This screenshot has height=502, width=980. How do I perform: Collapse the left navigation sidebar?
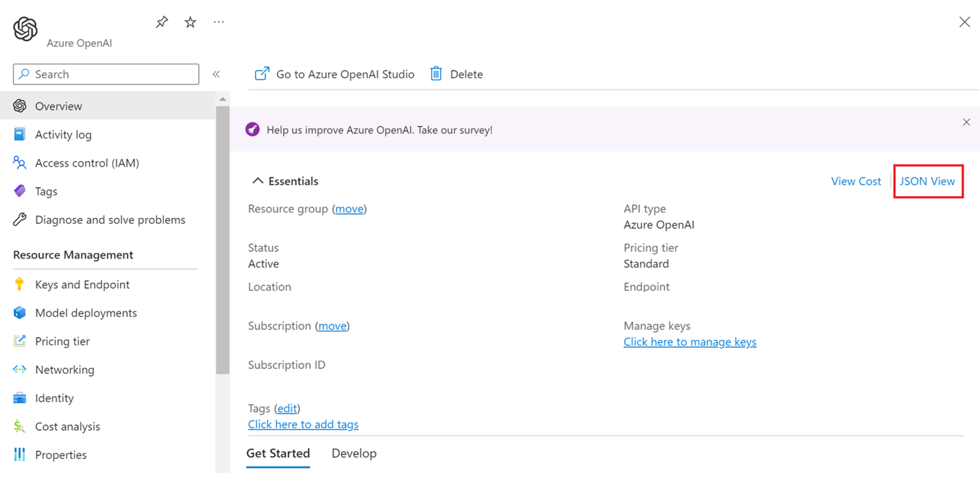tap(216, 73)
